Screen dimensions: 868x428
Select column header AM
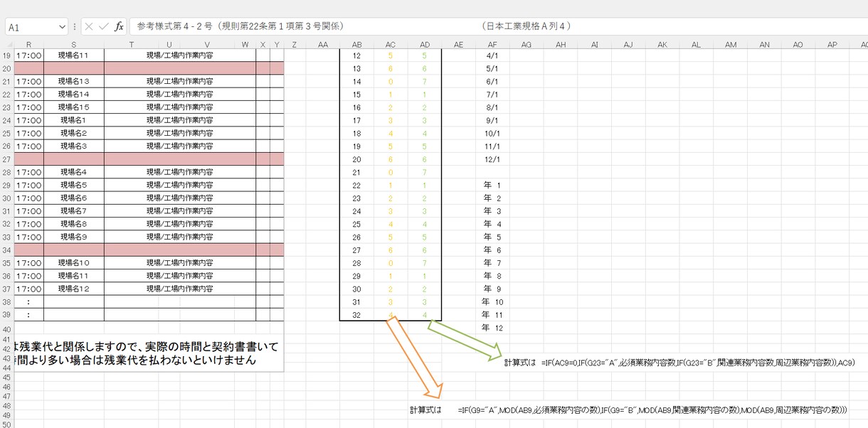point(731,44)
